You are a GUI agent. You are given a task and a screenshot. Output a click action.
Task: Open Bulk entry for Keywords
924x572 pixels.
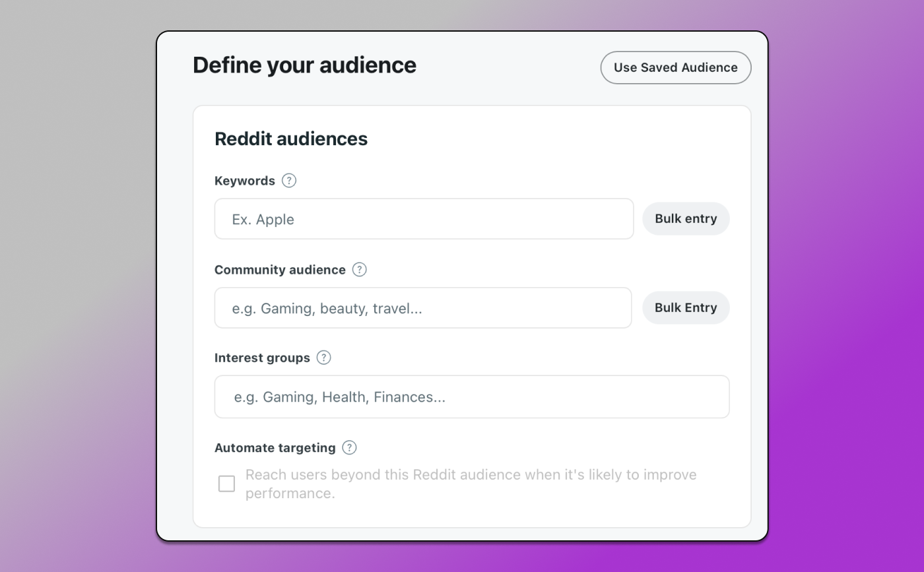686,218
